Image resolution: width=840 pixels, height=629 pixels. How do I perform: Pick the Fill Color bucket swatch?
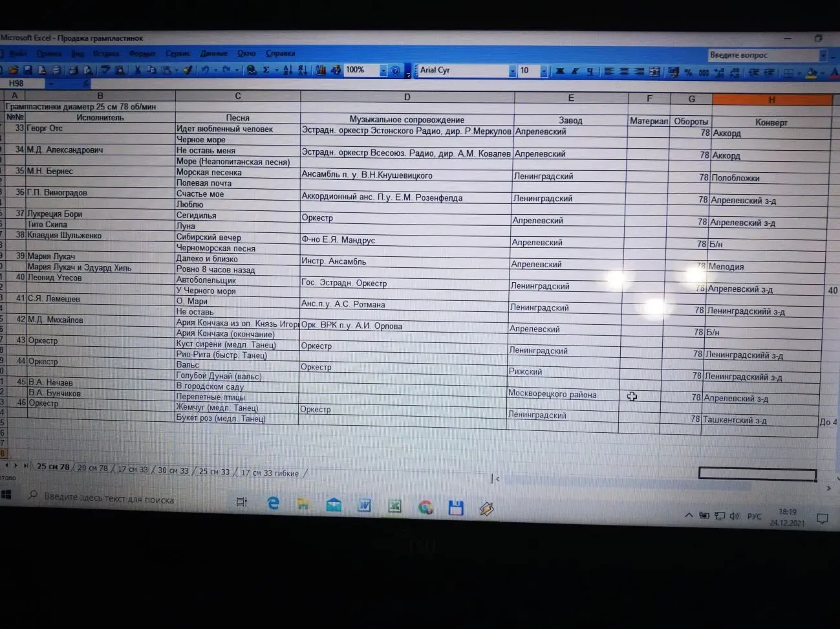[x=812, y=72]
